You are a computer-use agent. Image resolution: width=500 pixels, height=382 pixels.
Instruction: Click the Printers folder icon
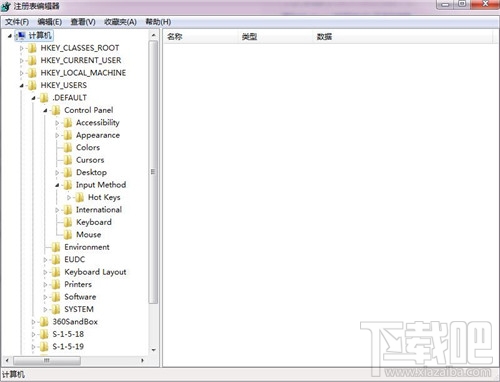click(x=56, y=285)
